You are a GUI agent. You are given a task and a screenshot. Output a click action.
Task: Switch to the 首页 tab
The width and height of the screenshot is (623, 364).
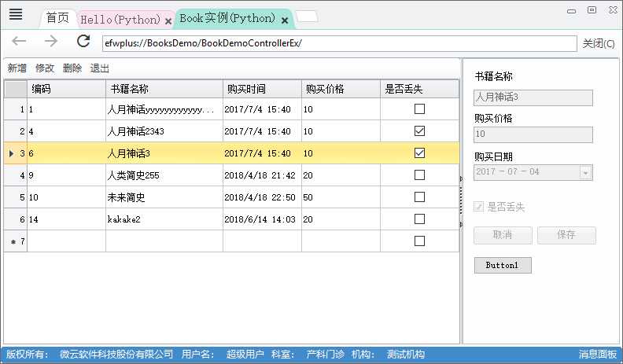click(x=57, y=18)
